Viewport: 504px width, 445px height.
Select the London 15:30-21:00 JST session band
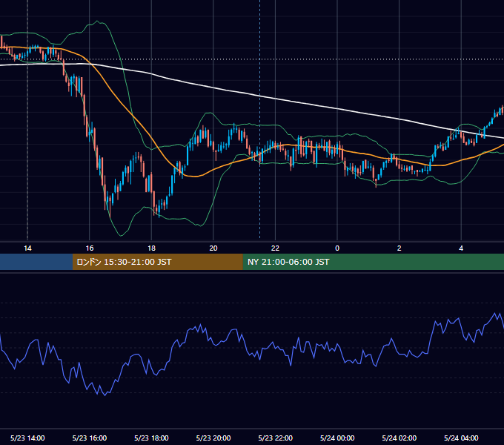[157, 262]
